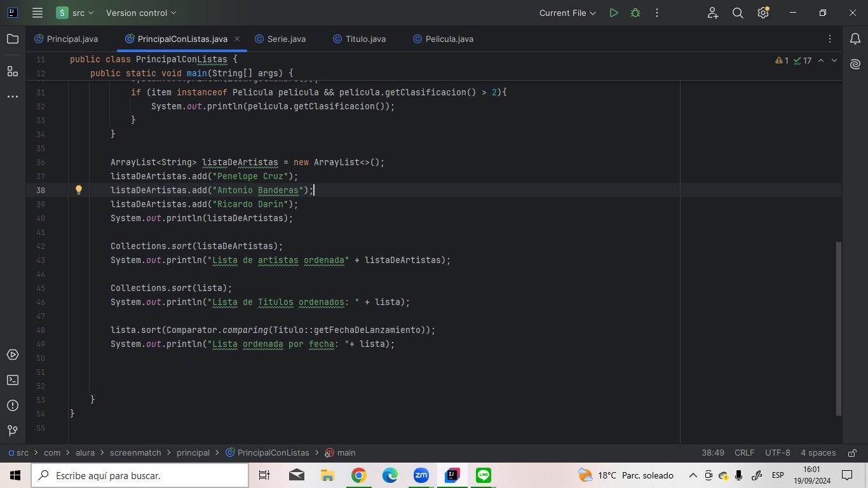The height and width of the screenshot is (488, 868).
Task: Select screenmatch in breadcrumb bar
Action: point(135,452)
